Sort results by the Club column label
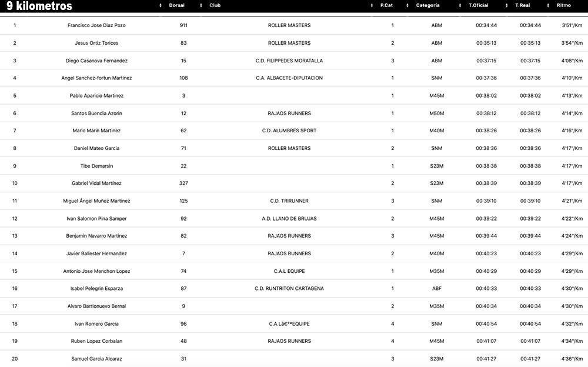This screenshot has width=588, height=367. pos(215,6)
